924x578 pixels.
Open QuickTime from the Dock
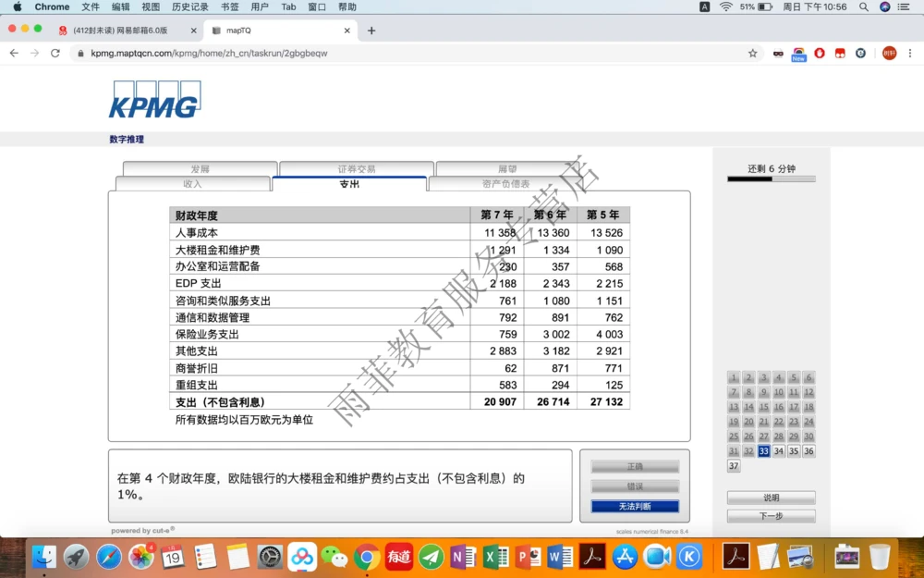[x=657, y=557]
